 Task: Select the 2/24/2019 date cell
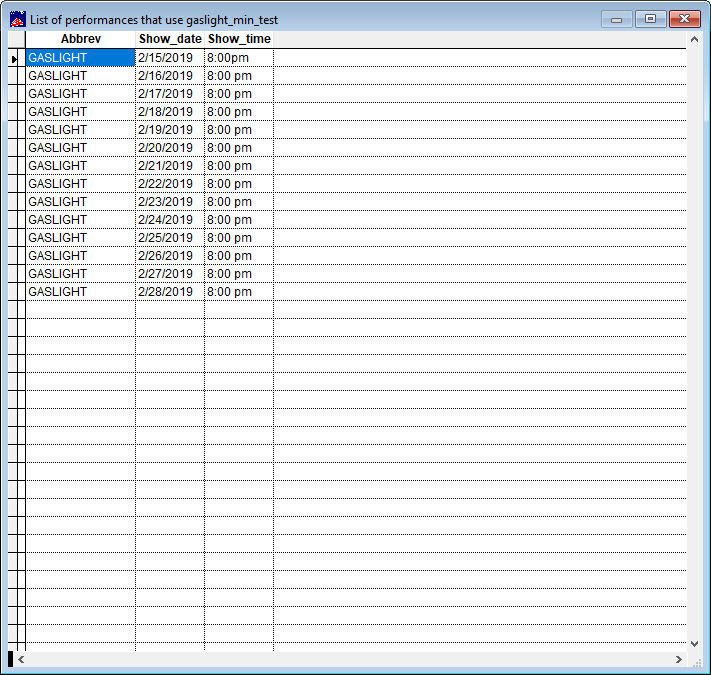click(170, 220)
